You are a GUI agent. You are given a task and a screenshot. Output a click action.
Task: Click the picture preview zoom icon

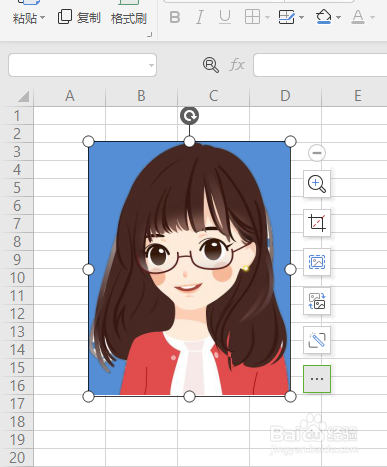(317, 184)
